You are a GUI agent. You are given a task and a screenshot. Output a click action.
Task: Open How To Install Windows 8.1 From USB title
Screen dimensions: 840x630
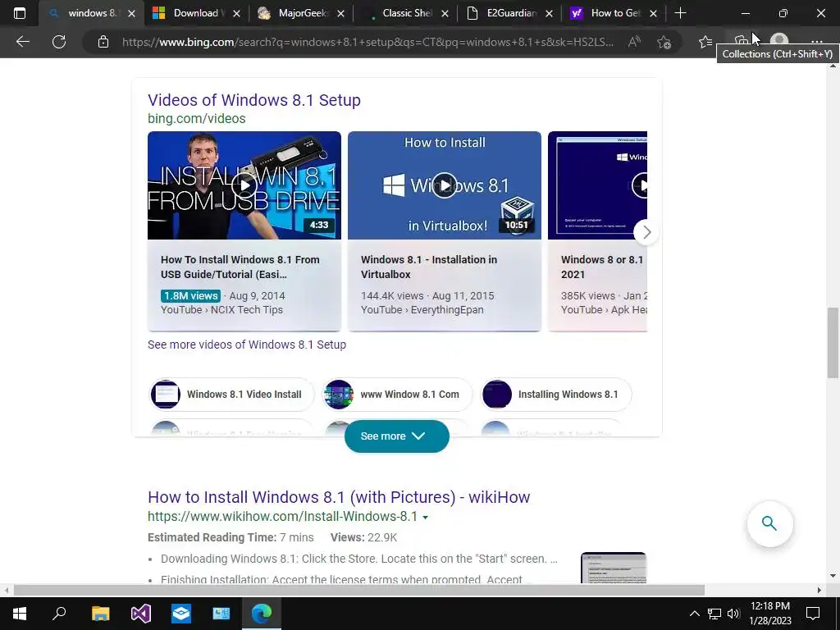click(240, 267)
